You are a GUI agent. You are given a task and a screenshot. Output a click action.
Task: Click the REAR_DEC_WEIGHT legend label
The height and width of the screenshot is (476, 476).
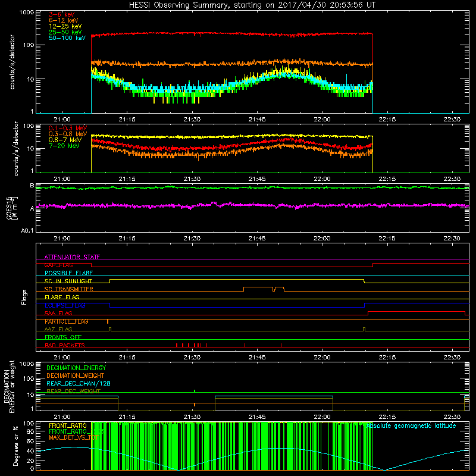[x=73, y=391]
